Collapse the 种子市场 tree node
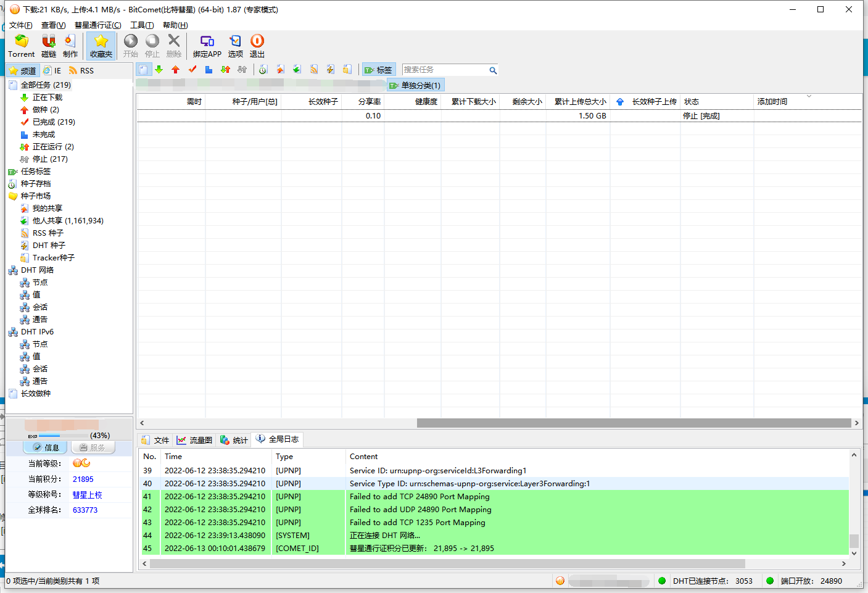Screen dimensions: 868x593 tap(35, 196)
